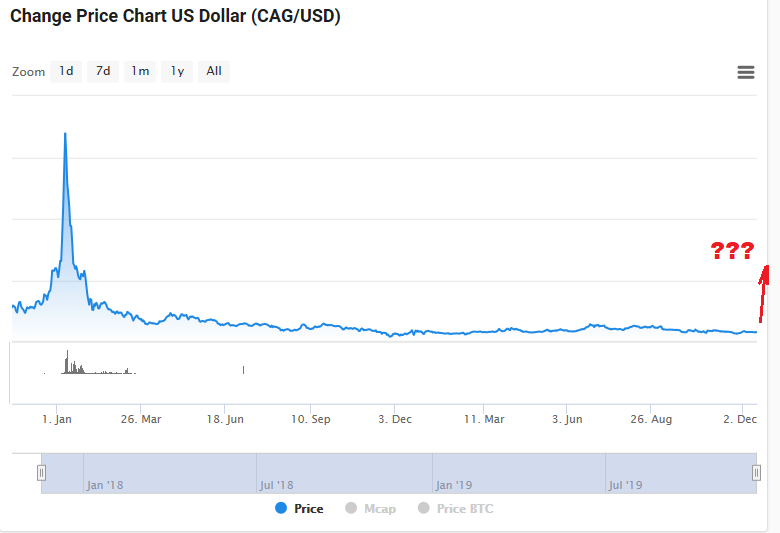780x533 pixels.
Task: Switch zoom to 1y
Action: (x=177, y=71)
